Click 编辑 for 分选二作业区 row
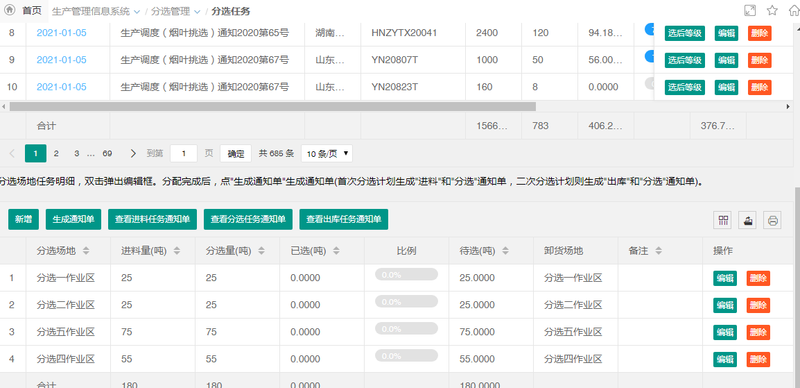Image resolution: width=800 pixels, height=388 pixels. point(725,305)
